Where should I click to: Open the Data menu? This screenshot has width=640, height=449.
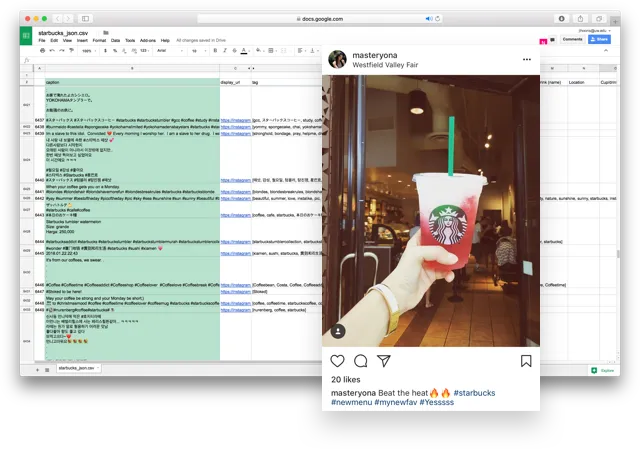click(116, 40)
